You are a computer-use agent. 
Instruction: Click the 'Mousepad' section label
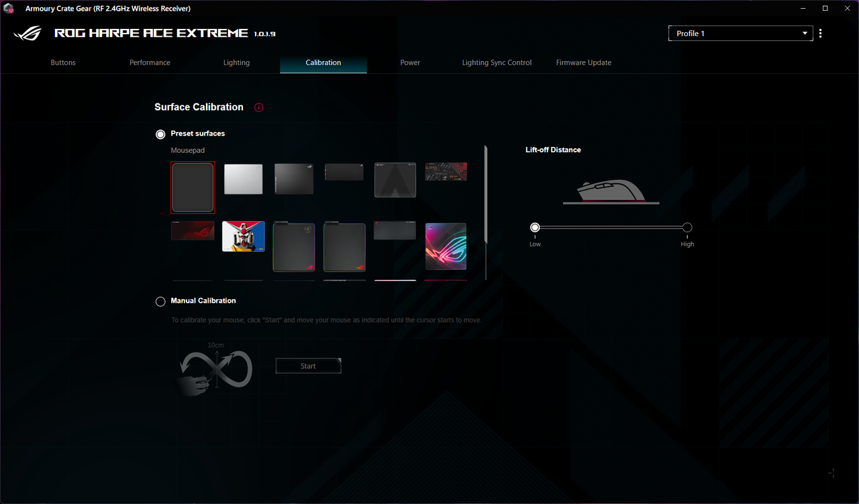(187, 151)
